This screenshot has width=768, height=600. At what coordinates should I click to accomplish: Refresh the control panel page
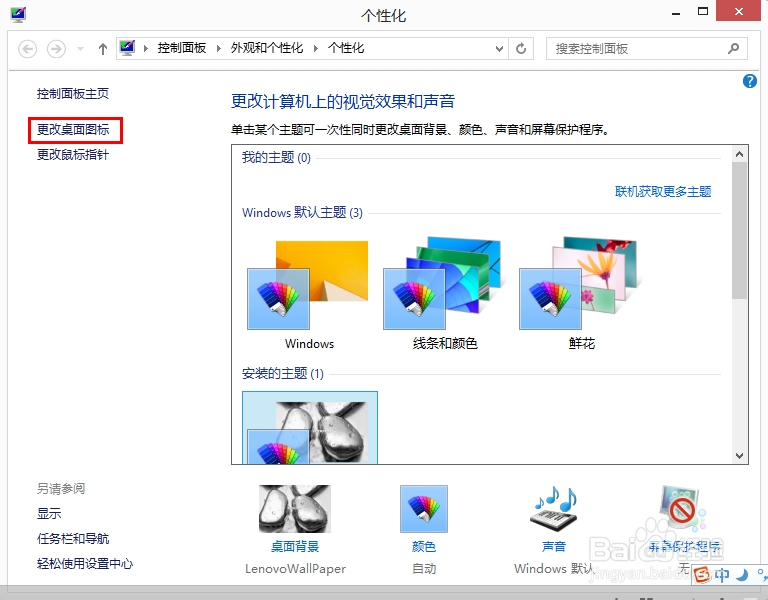pyautogui.click(x=521, y=48)
